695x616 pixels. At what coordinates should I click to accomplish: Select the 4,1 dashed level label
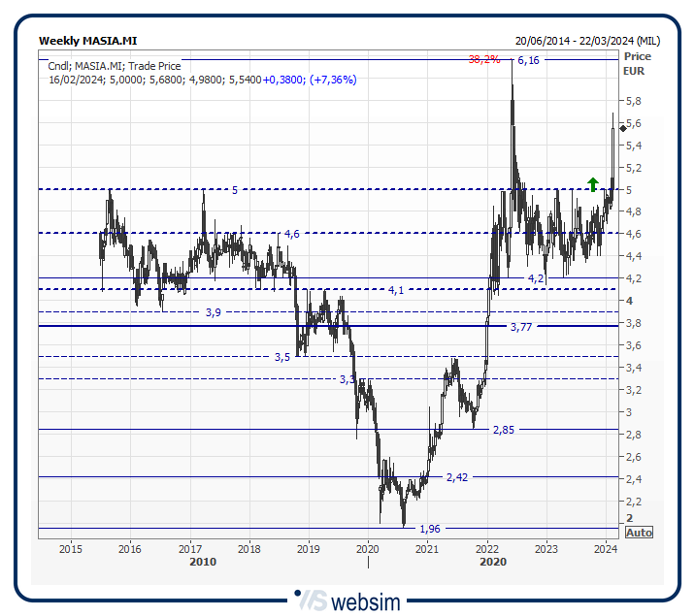pos(395,290)
